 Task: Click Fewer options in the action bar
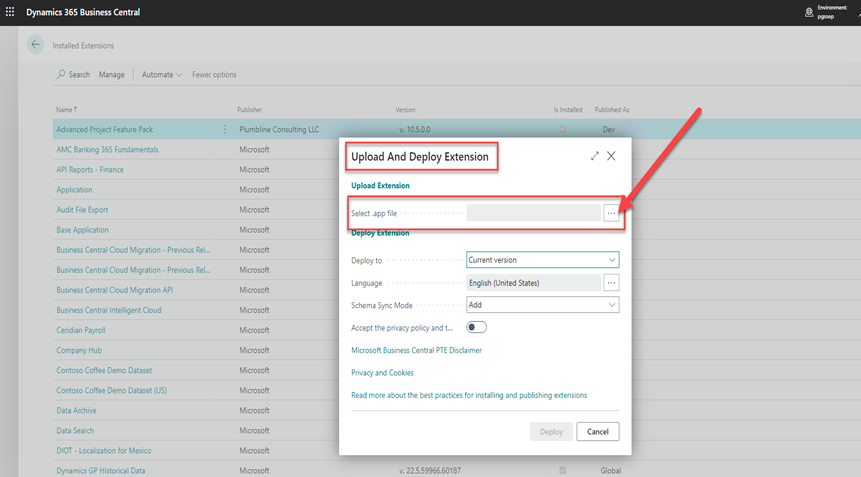[x=214, y=75]
